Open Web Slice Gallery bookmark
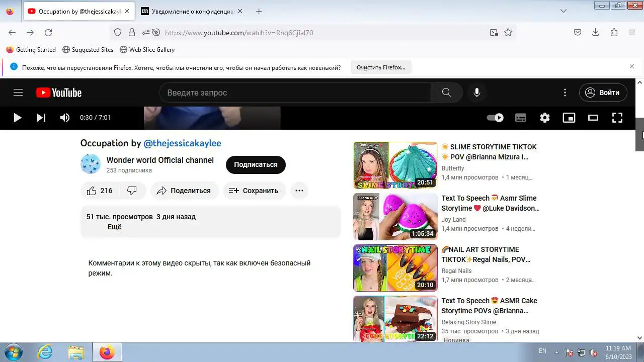 point(147,50)
